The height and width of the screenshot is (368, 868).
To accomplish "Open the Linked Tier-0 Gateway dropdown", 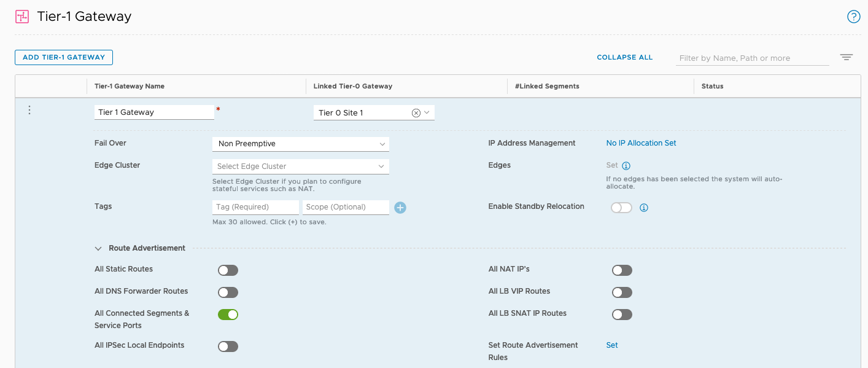I will [x=427, y=112].
